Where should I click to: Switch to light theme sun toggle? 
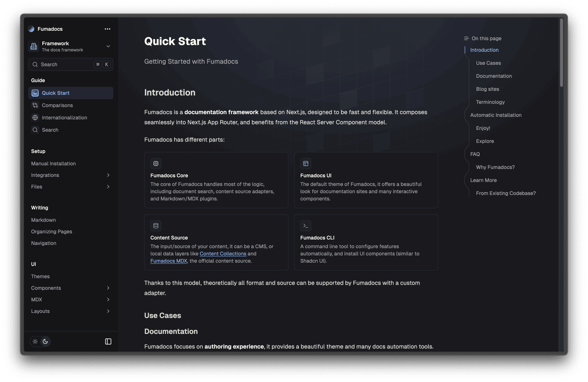(35, 341)
